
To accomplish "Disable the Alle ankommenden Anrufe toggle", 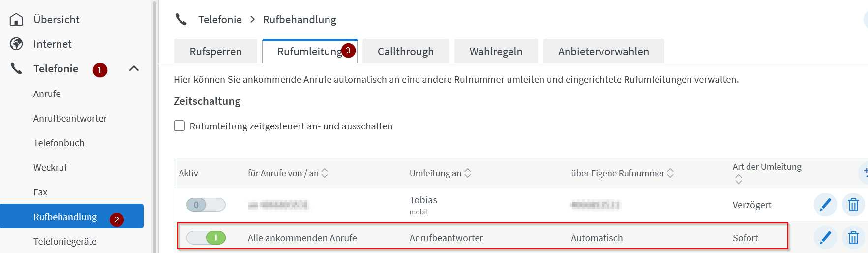I will (206, 238).
